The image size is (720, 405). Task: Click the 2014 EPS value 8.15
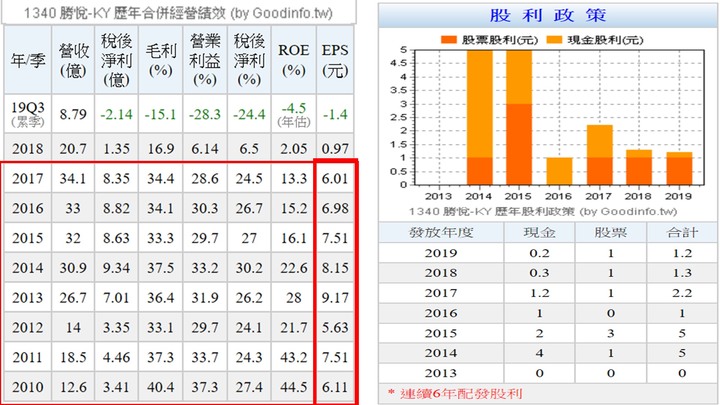tap(335, 268)
